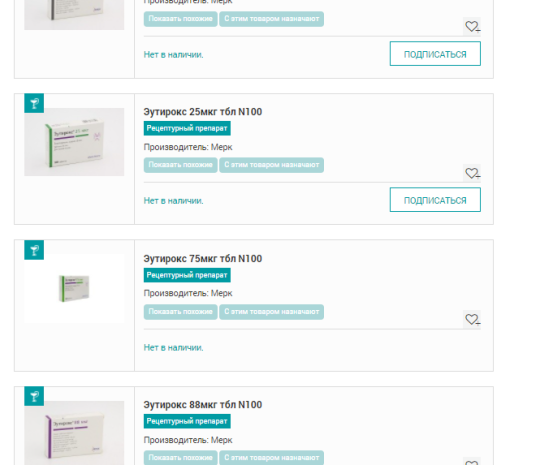Open Эутирокс 75мкг product thumbnail image

74,289
